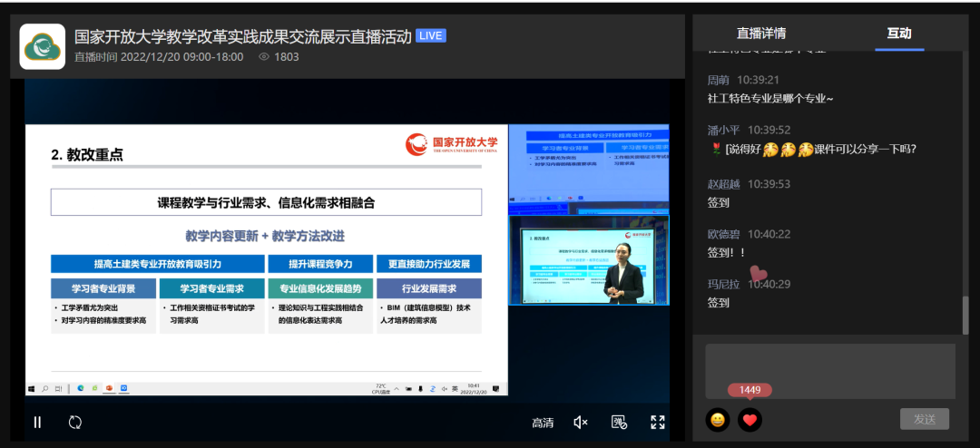Pause the live stream video

38,422
